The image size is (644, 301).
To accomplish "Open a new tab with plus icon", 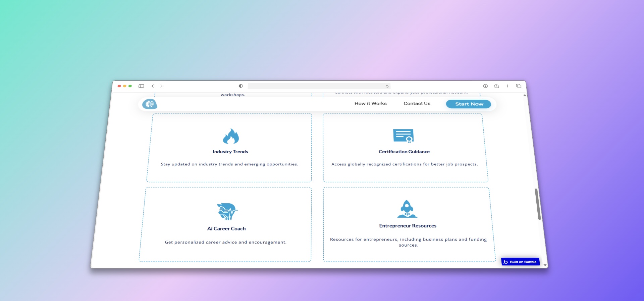I will point(507,86).
